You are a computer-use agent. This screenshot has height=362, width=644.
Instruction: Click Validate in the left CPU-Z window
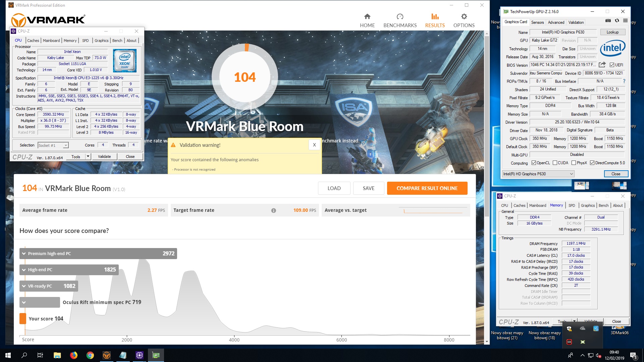[x=104, y=157]
